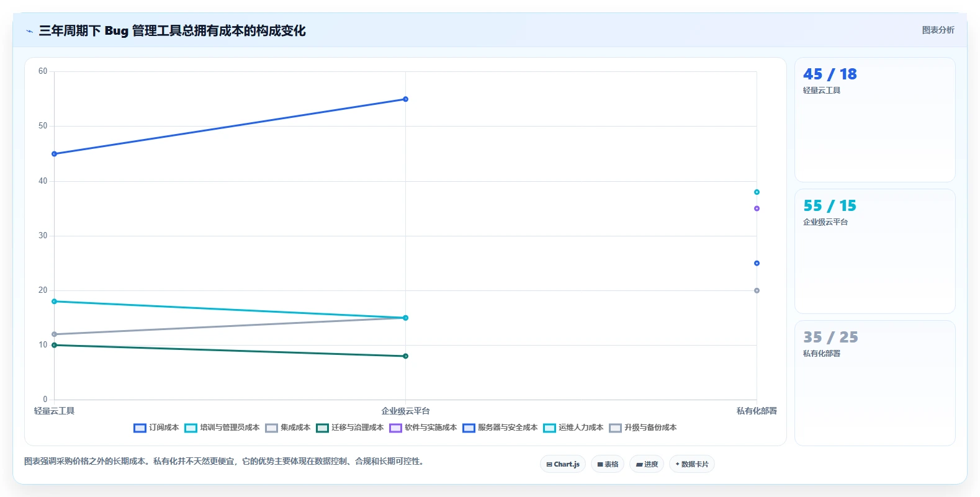Click the 数据卡片 pill tag
The image size is (980, 497).
coord(692,464)
